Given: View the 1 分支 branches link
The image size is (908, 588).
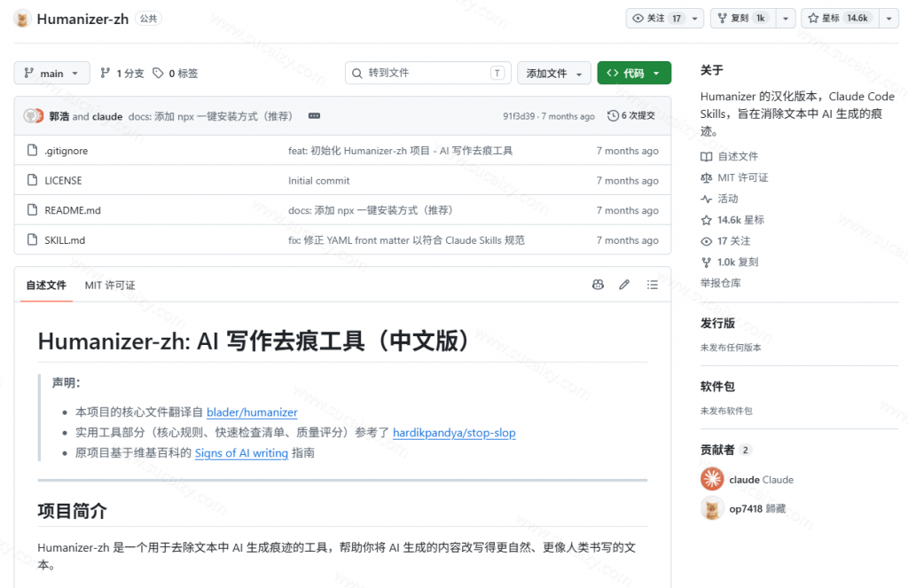Looking at the screenshot, I should pyautogui.click(x=122, y=73).
